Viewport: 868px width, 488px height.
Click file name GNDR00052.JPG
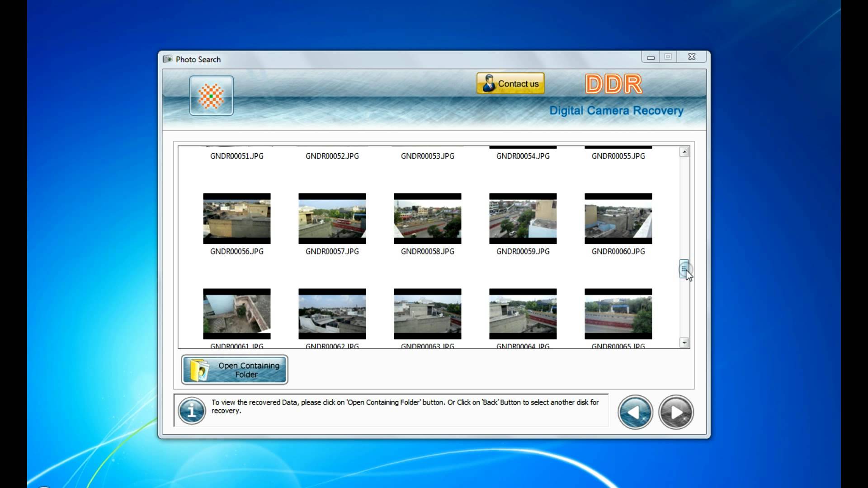click(332, 156)
